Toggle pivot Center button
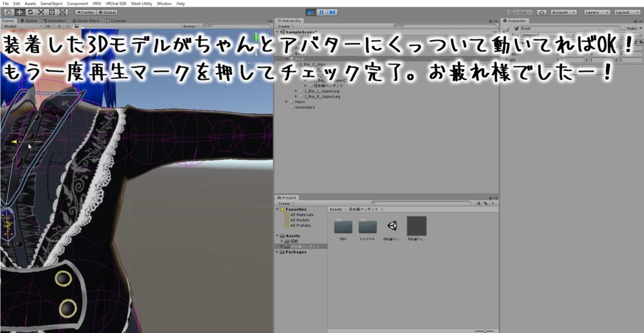644x333 pixels. [x=86, y=13]
